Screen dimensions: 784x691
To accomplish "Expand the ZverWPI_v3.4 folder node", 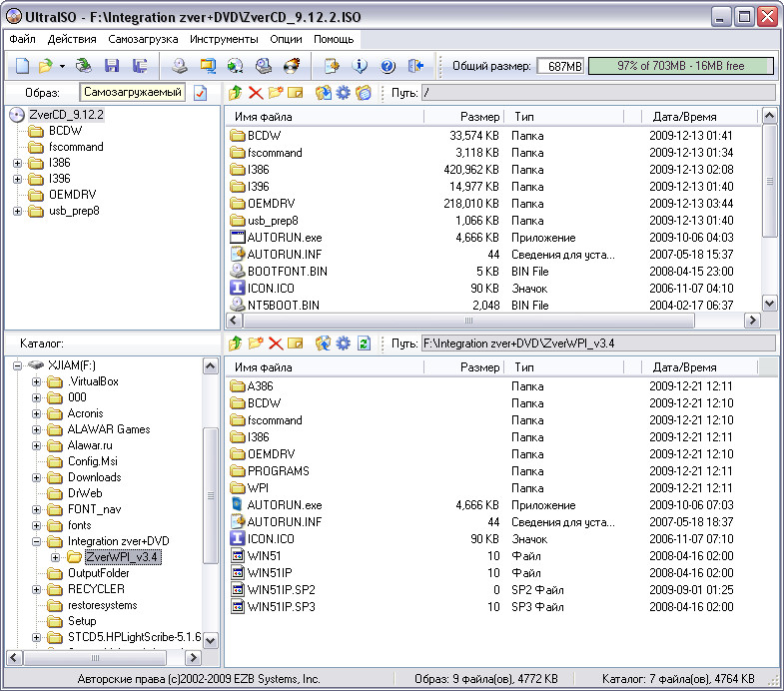I will [x=55, y=557].
